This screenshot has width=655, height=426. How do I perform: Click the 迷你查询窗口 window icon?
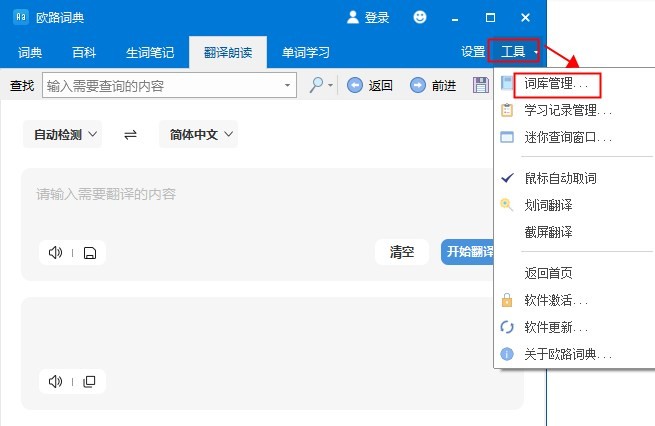coord(507,137)
